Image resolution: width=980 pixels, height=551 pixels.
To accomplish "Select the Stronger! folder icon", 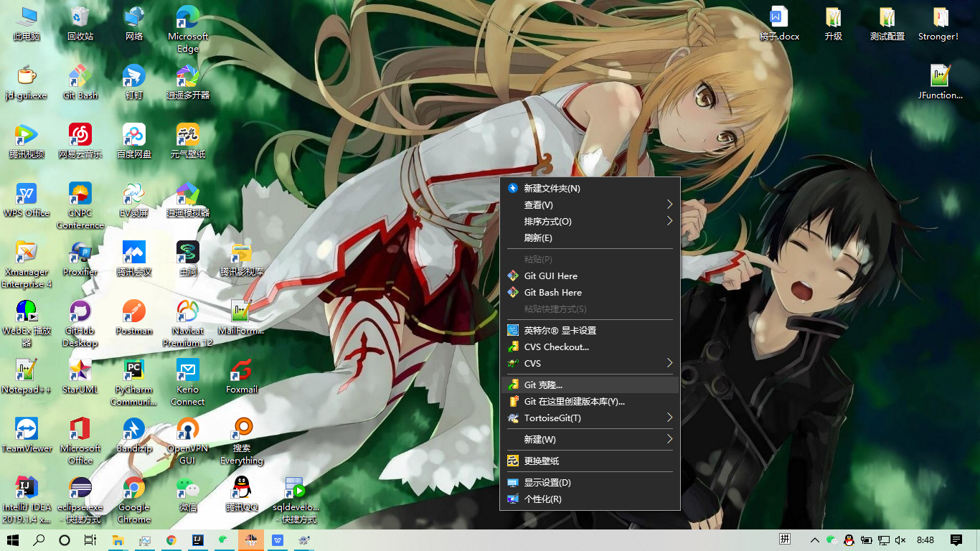I will 940,23.
